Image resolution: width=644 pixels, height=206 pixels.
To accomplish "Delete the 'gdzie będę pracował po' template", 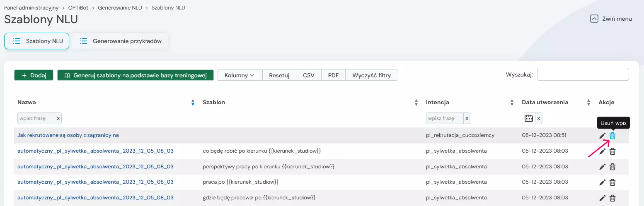I will click(x=613, y=198).
